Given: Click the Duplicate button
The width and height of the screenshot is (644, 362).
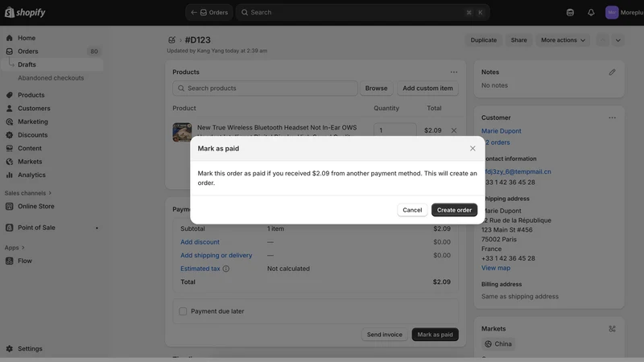Looking at the screenshot, I should [484, 39].
